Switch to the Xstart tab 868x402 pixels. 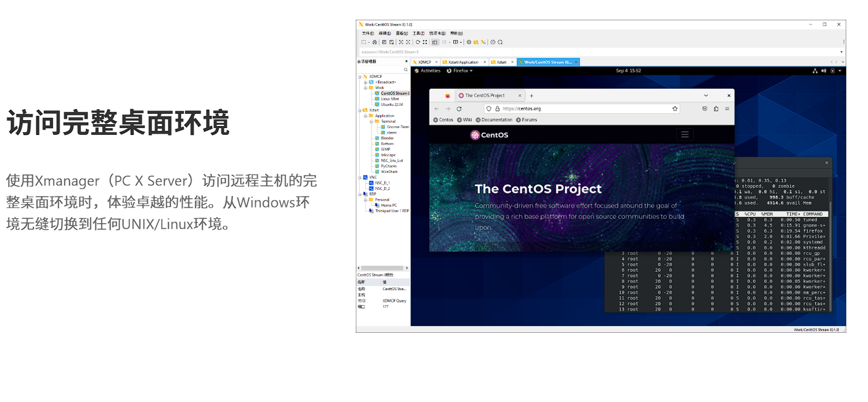pos(501,62)
